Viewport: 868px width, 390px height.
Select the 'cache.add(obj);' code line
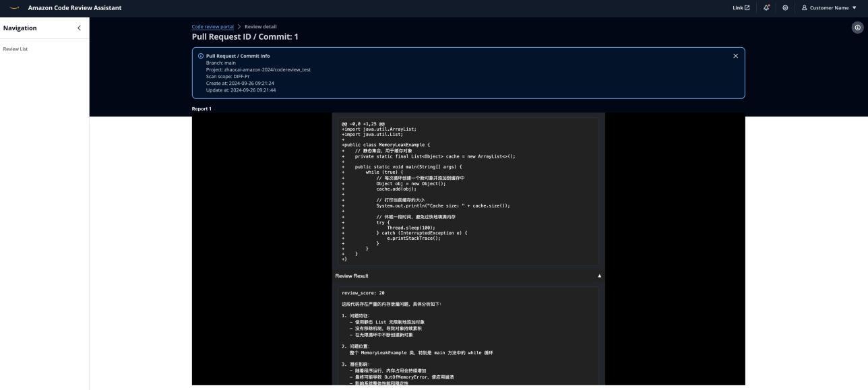tap(396, 189)
